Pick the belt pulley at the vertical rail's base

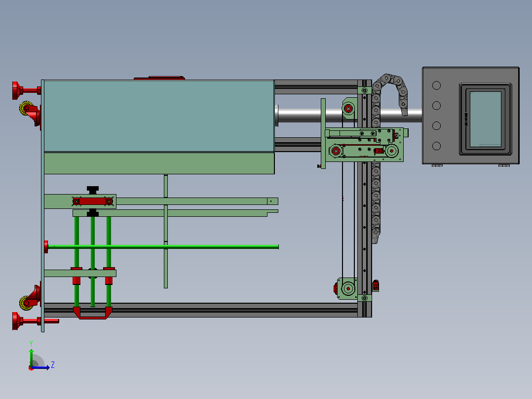[x=348, y=289]
